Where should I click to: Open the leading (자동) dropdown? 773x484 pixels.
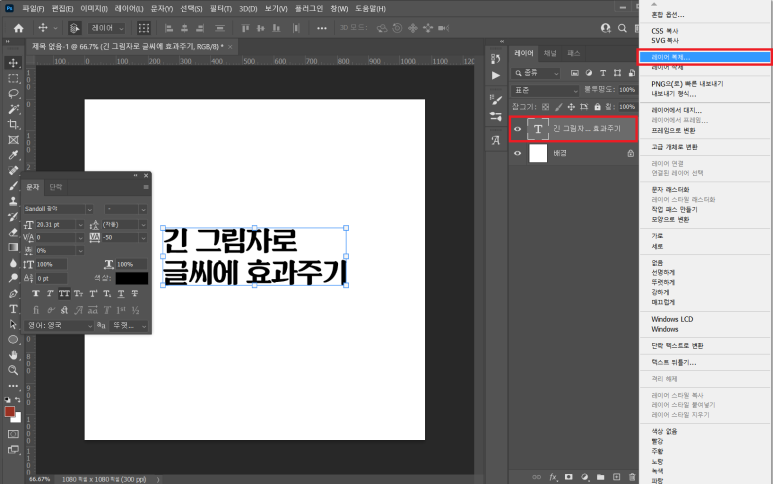pos(143,225)
